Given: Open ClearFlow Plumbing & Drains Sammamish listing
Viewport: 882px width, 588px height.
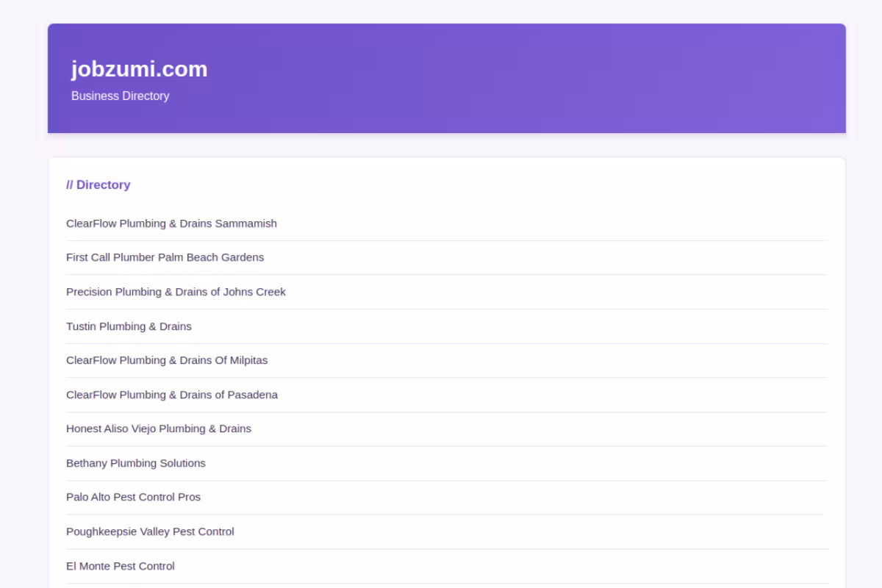Looking at the screenshot, I should coord(171,223).
